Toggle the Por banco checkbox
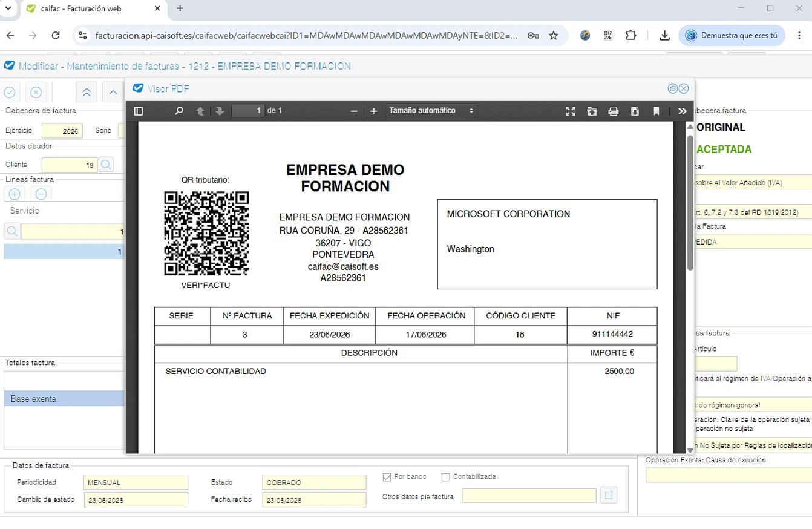This screenshot has width=812, height=529. 387,477
